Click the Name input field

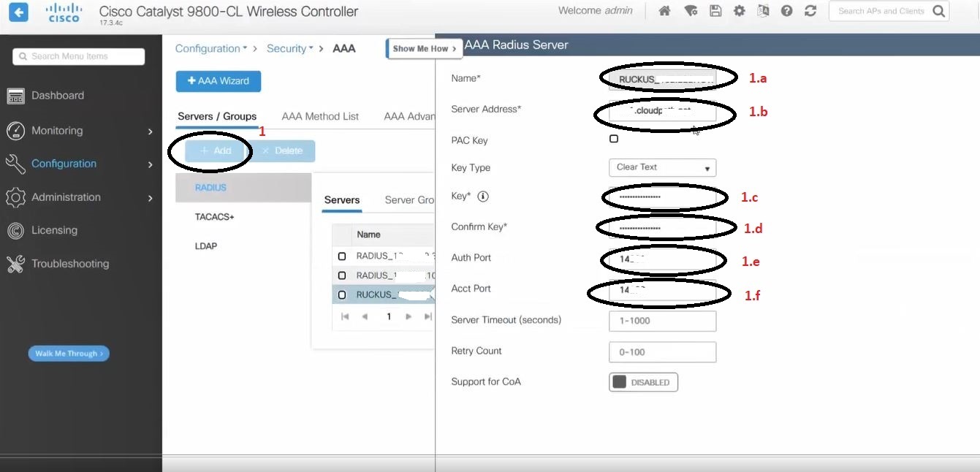pyautogui.click(x=662, y=79)
